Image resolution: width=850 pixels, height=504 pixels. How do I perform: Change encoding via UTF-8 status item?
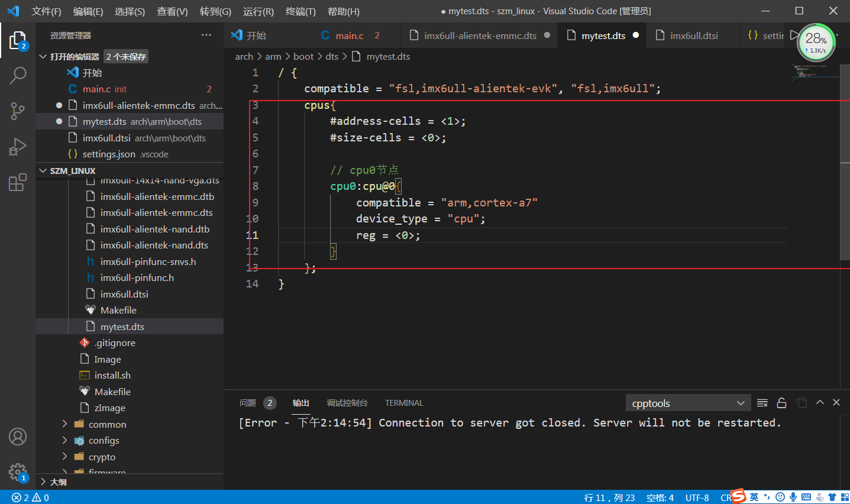tap(697, 497)
